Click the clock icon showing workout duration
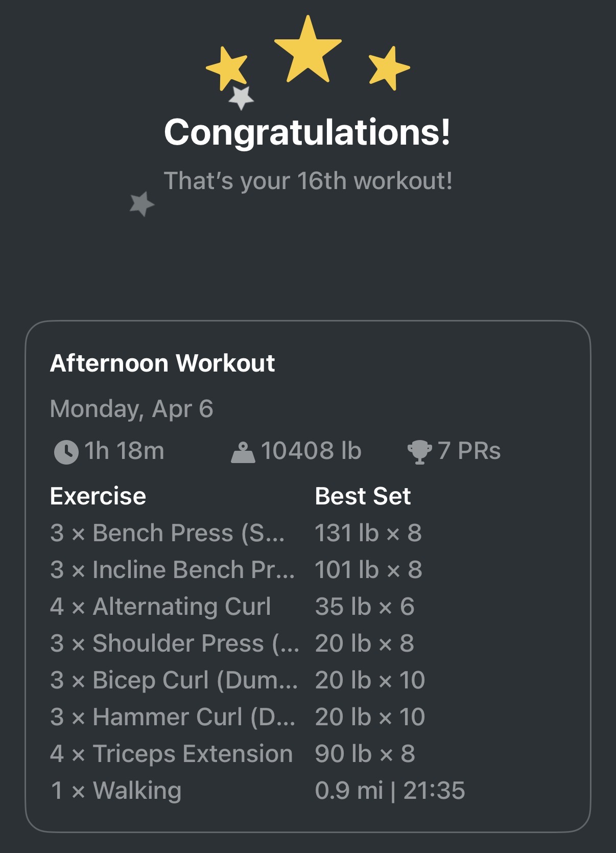 [x=66, y=450]
